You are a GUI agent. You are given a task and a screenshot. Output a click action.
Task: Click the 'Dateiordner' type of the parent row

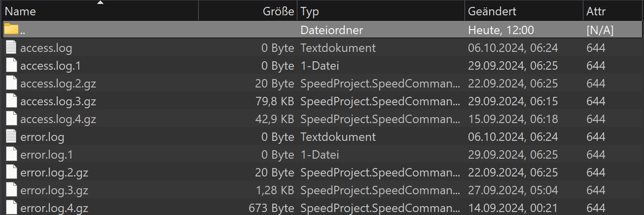pos(331,30)
